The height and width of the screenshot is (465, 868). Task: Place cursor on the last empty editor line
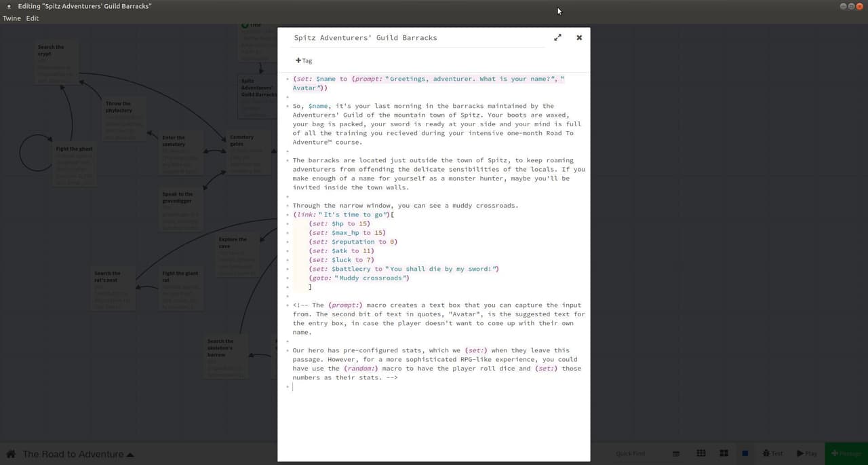434,387
